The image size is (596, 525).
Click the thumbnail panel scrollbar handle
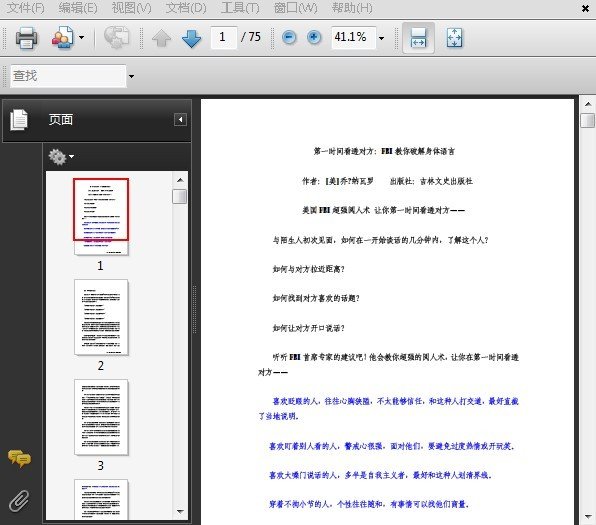pyautogui.click(x=180, y=197)
